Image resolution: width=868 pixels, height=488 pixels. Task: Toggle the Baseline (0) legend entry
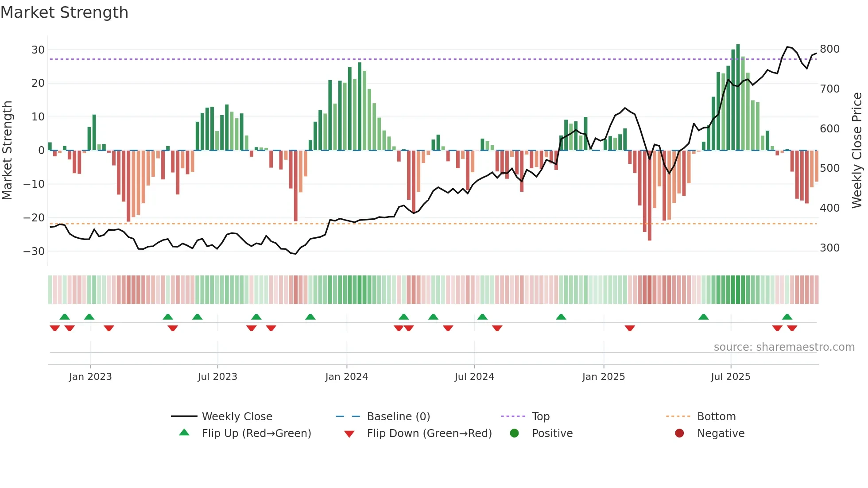[398, 416]
